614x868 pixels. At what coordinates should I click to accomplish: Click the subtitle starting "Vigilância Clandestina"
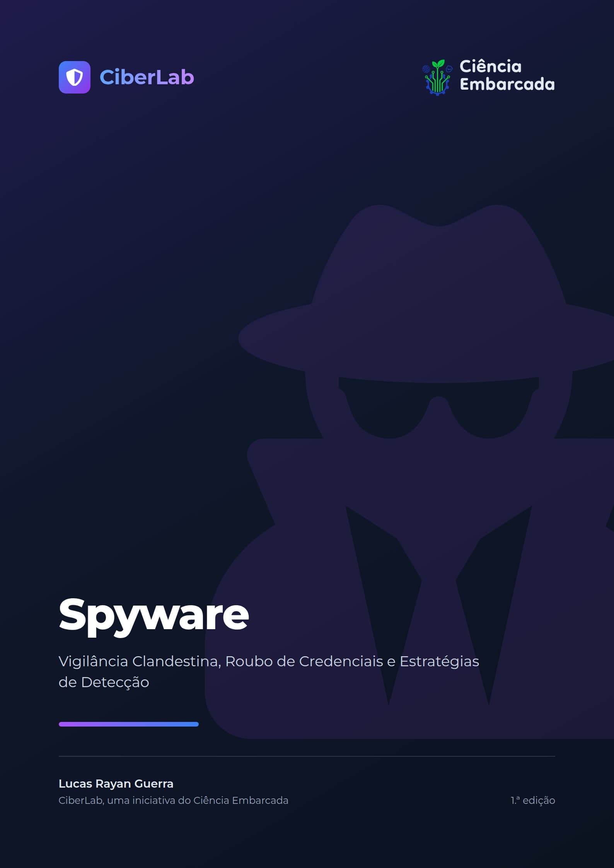[269, 672]
